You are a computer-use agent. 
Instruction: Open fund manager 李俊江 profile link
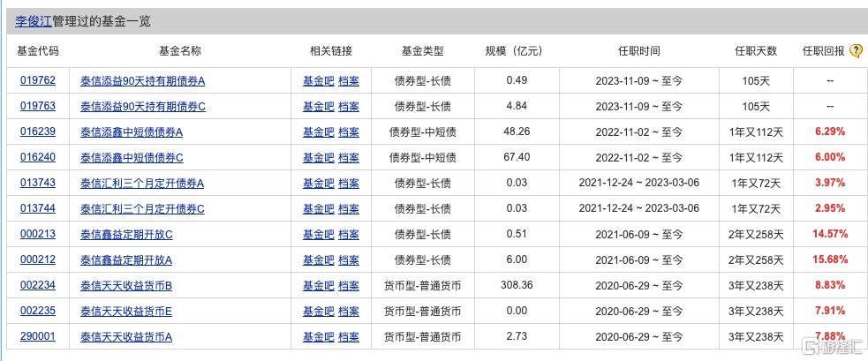click(34, 21)
